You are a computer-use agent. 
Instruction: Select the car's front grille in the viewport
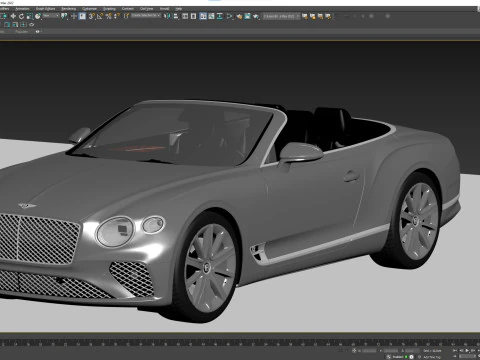[39, 239]
